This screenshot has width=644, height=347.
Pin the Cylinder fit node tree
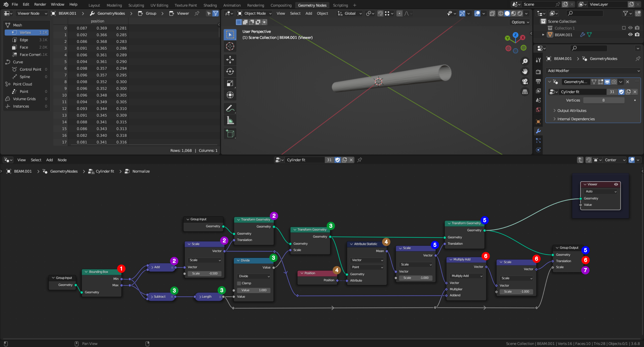point(360,160)
